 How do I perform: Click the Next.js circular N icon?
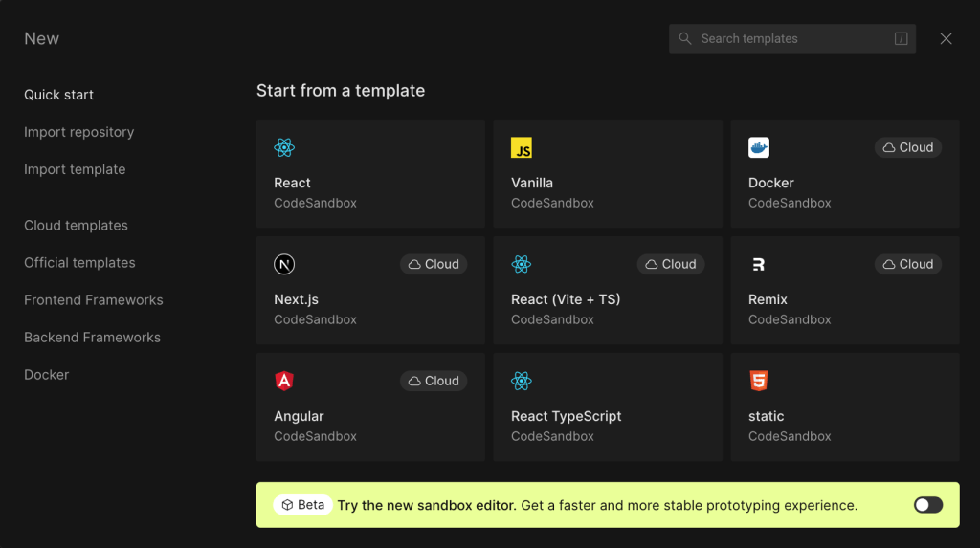click(283, 264)
